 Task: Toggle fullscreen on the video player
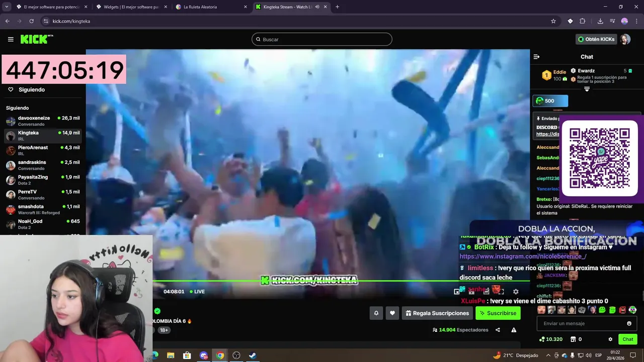pyautogui.click(x=502, y=292)
